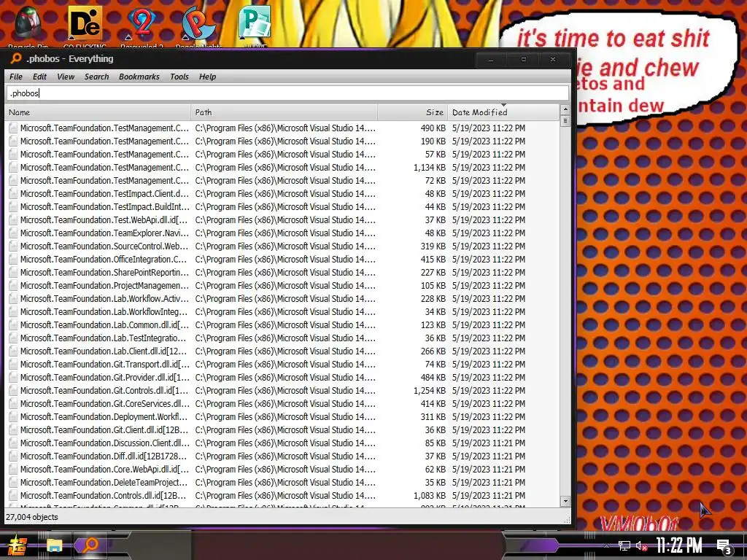747x560 pixels.
Task: Open the Edit menu
Action: pos(39,77)
